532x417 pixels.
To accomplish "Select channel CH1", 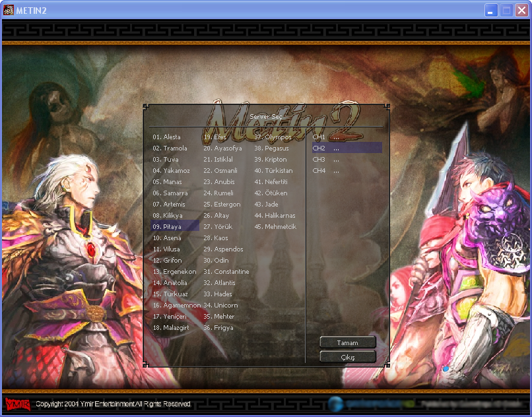I will 347,137.
